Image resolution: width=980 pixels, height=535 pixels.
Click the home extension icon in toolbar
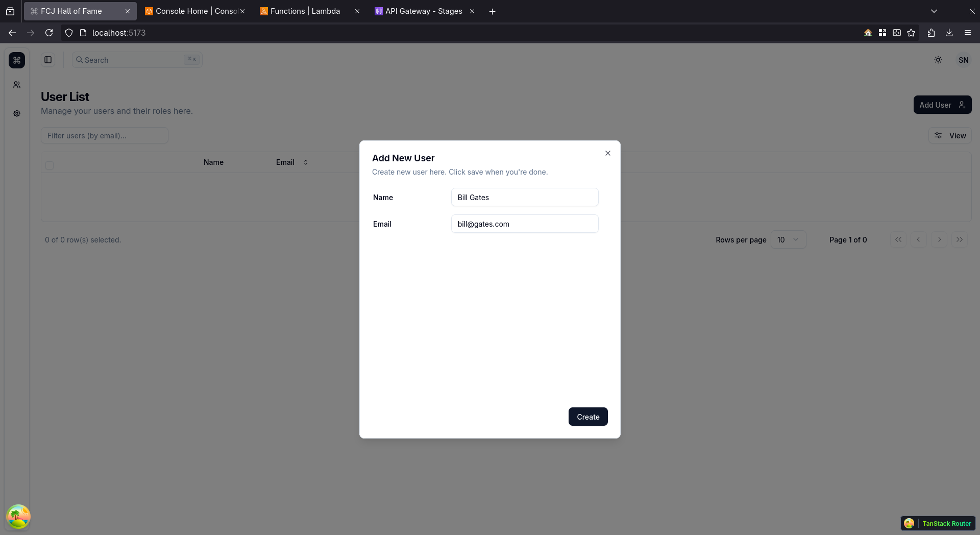[x=868, y=33]
